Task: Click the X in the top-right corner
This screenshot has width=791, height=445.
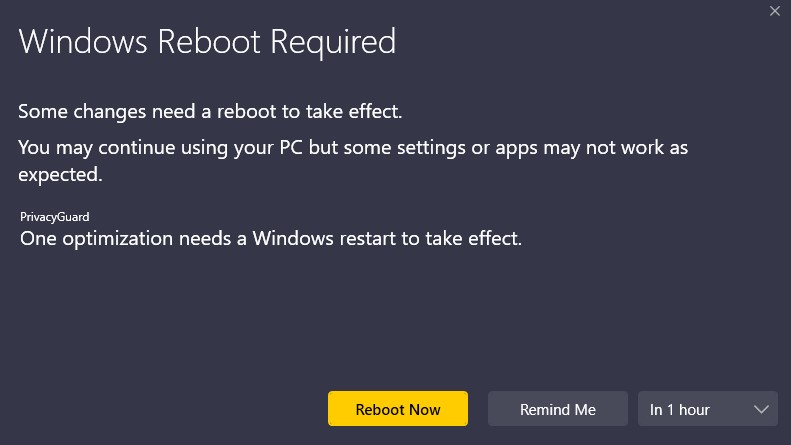Action: tap(775, 11)
